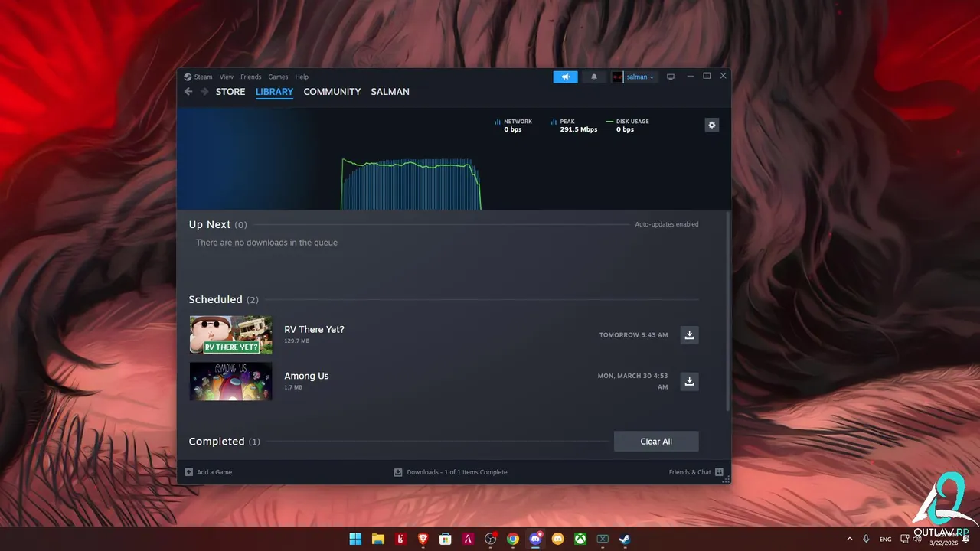
Task: Click the Add a Game link
Action: [214, 472]
